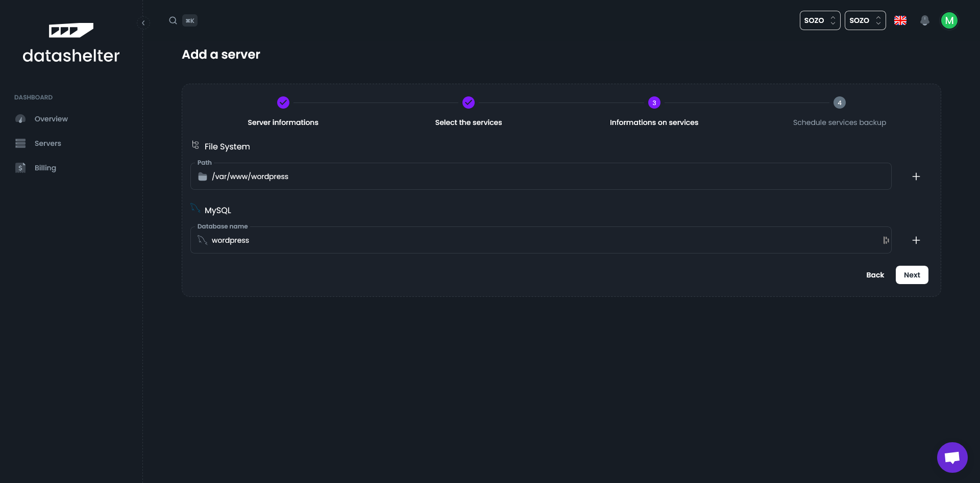The image size is (980, 483).
Task: Click the Back button
Action: 875,275
